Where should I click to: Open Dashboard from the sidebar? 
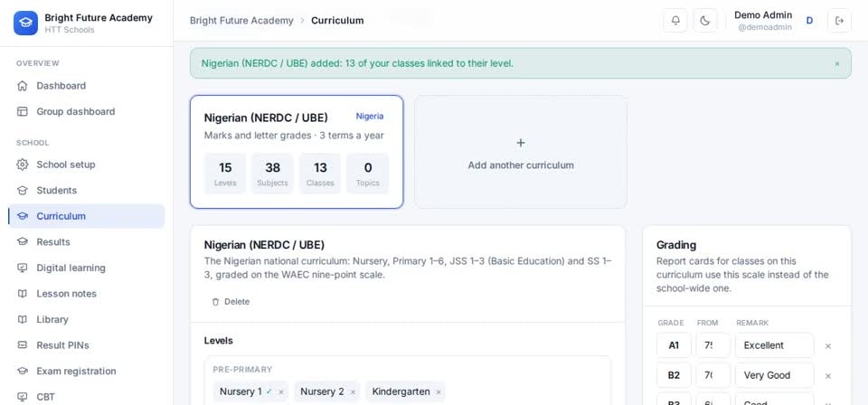click(x=87, y=86)
